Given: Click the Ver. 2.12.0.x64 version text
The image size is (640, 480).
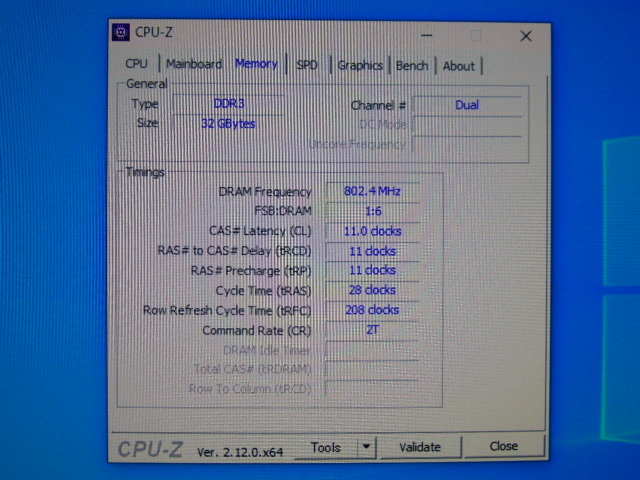Looking at the screenshot, I should click(240, 452).
